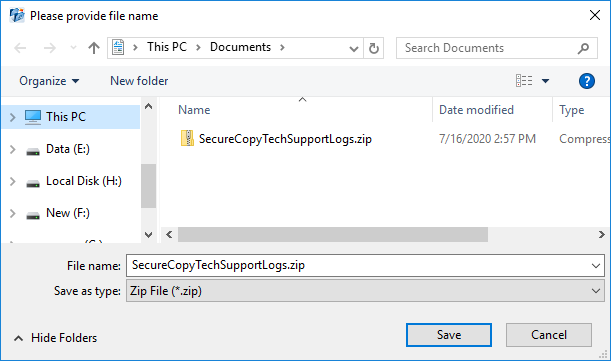
Task: Select SecureCopyTechSupportLogs.zip file in list
Action: (x=285, y=139)
